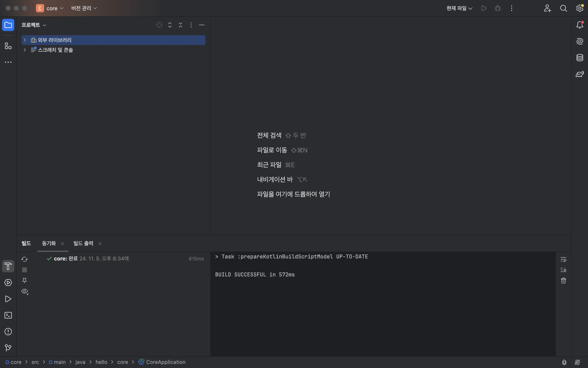
Task: Open more actions in top toolbar
Action: click(x=511, y=8)
